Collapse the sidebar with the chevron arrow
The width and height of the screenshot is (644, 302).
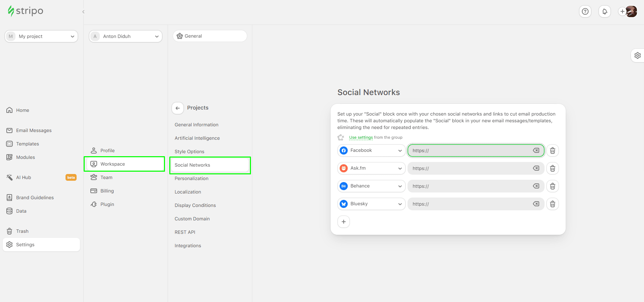pyautogui.click(x=83, y=12)
